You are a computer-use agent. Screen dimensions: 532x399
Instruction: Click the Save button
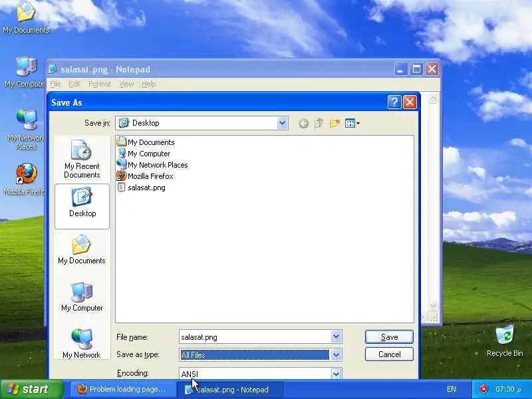pos(389,337)
